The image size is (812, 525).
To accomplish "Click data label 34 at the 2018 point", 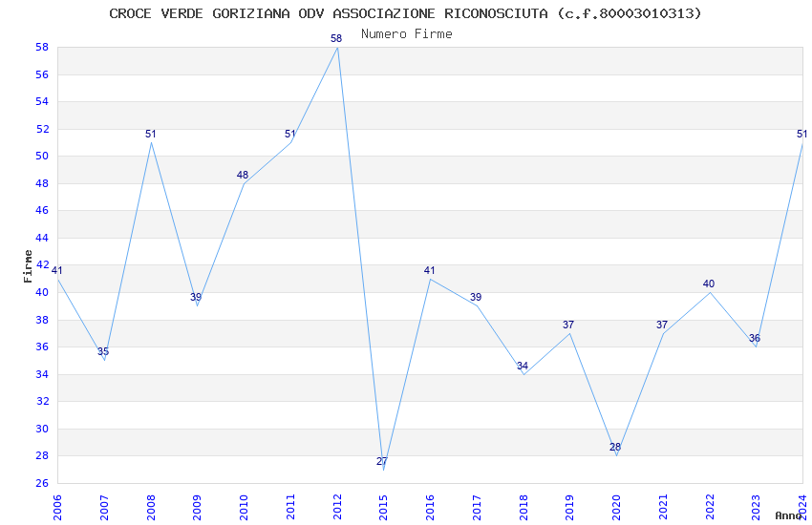I will click(523, 366).
